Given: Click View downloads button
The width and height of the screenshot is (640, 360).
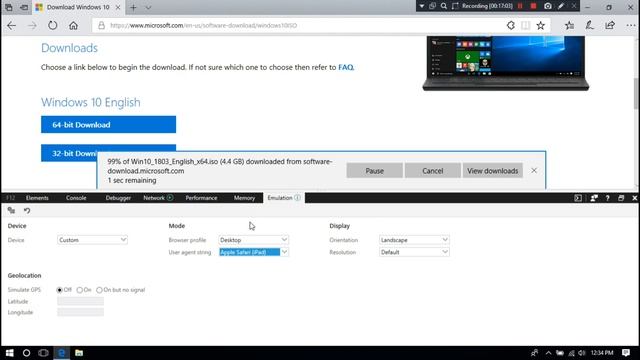Looking at the screenshot, I should [x=493, y=171].
